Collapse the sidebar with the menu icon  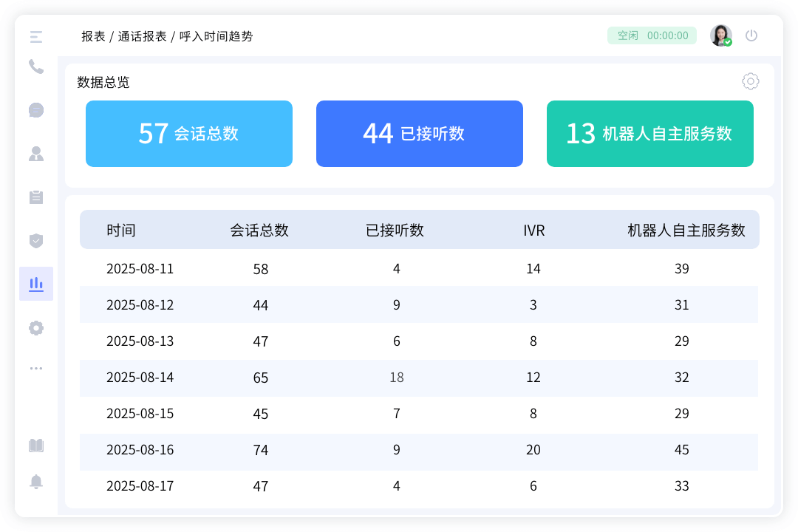[x=36, y=36]
